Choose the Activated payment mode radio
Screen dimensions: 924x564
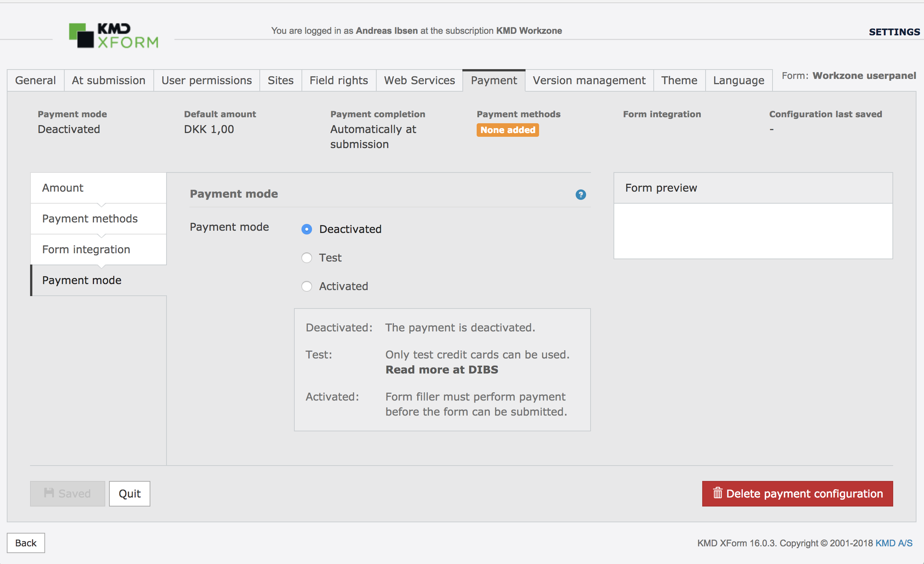click(307, 286)
